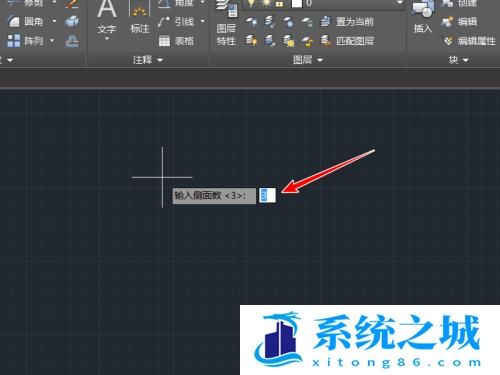Expand the 图层 panel
Image resolution: width=500 pixels, height=375 pixels.
pos(308,60)
